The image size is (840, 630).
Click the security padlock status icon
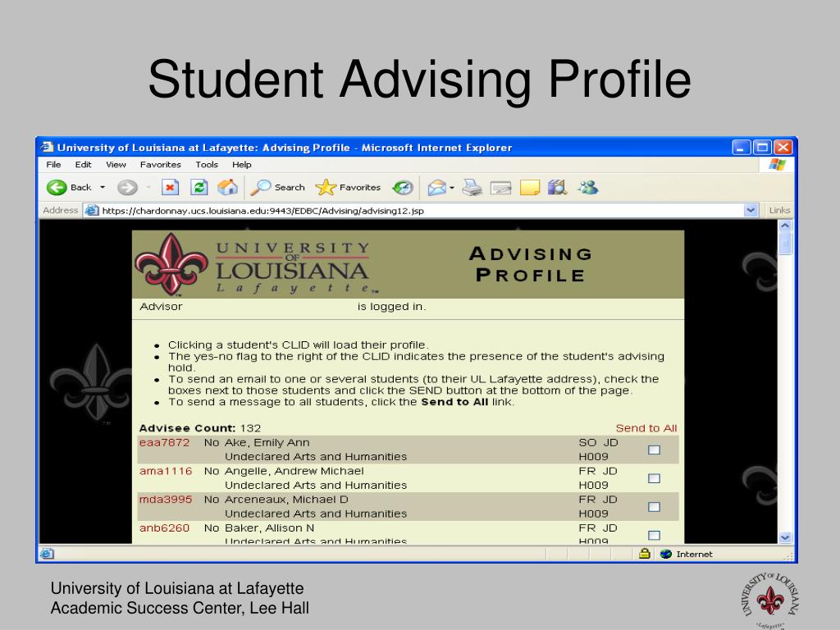(645, 554)
